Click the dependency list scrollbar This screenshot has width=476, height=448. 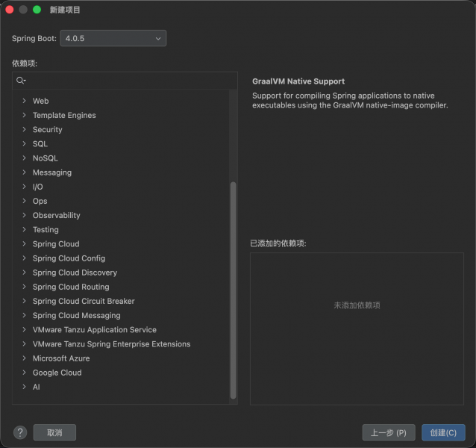[233, 290]
